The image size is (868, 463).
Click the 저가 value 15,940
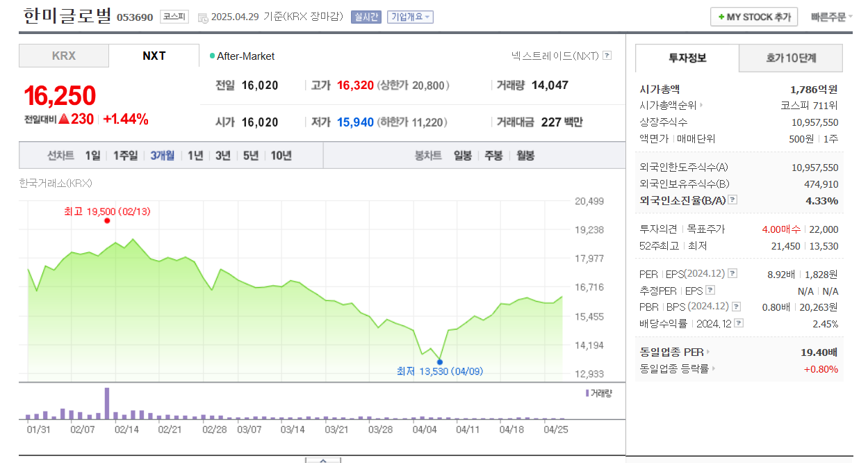click(355, 122)
